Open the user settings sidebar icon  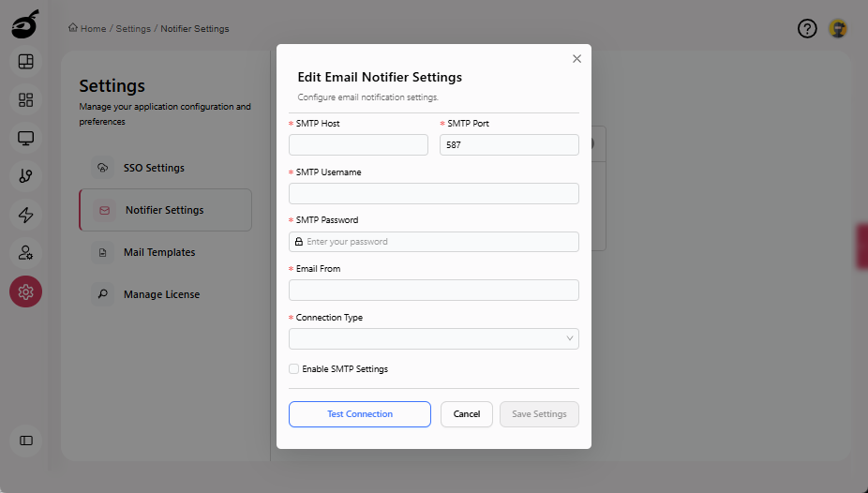click(25, 253)
